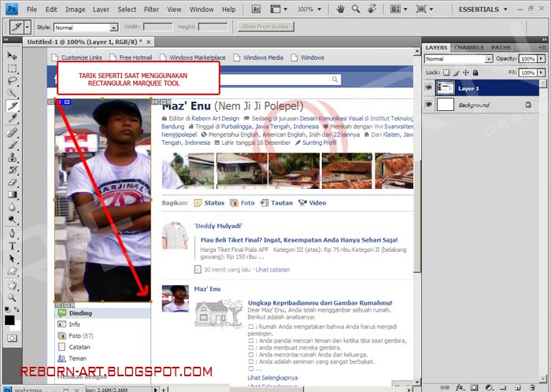Close the Untitled-1 document tab

coord(149,42)
